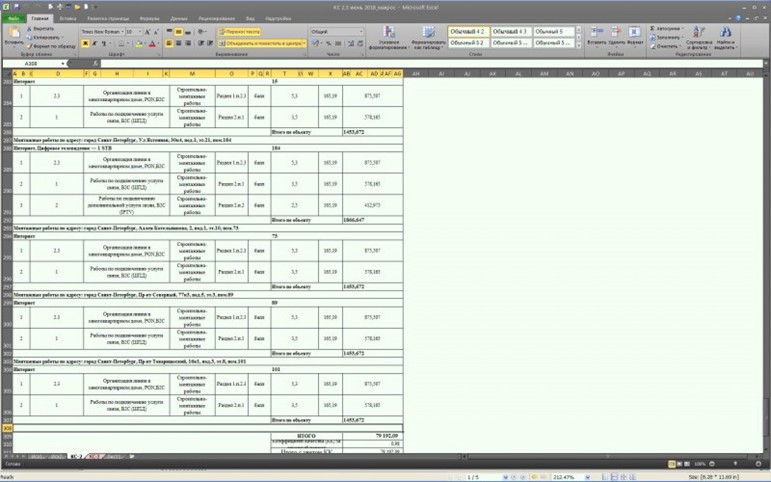Open Format (Формат) cells menu icon
The width and height of the screenshot is (771, 482).
635,35
